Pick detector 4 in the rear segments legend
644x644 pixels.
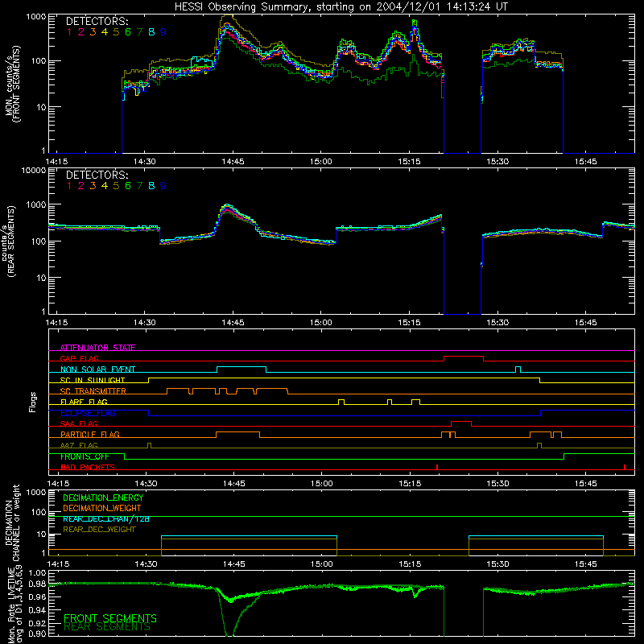[105, 186]
